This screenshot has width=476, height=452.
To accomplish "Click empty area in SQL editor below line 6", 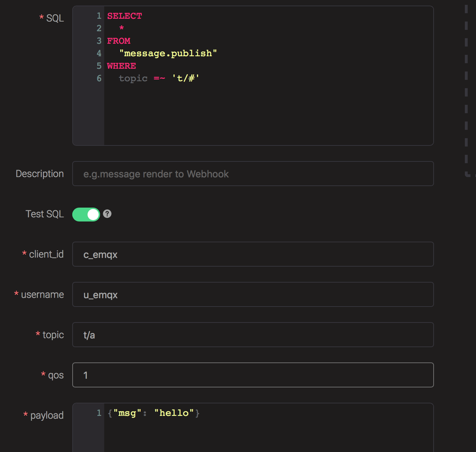I will [269, 115].
